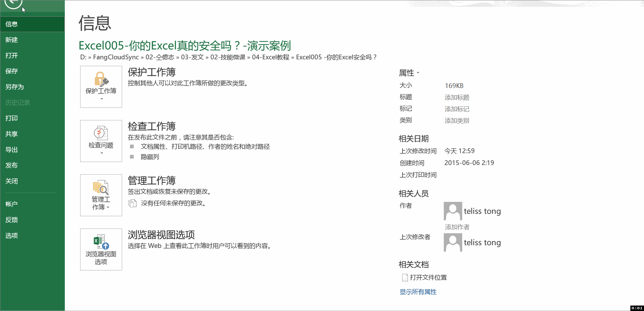This screenshot has height=311, width=644.
Task: Click the 管理工作簿 icon
Action: [100, 188]
